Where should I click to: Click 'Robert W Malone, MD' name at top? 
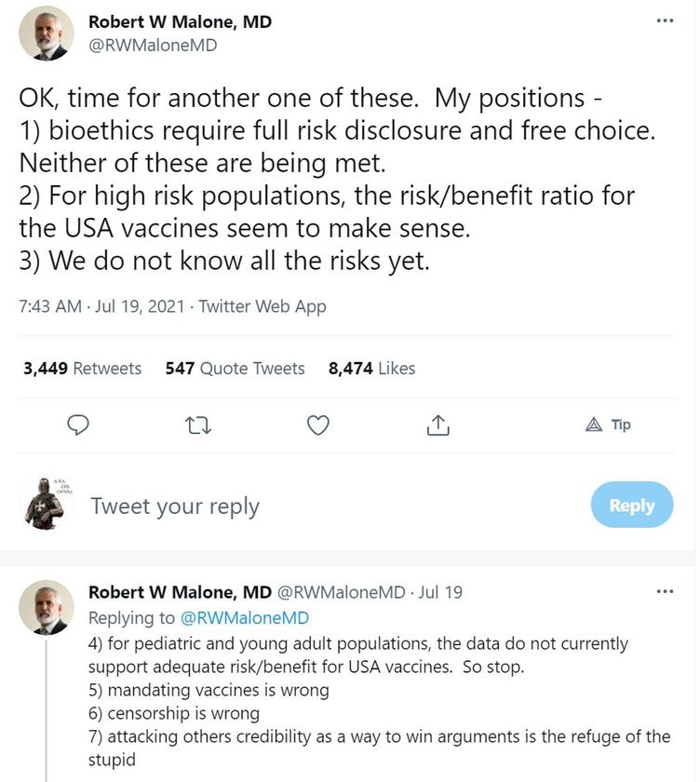pos(180,22)
